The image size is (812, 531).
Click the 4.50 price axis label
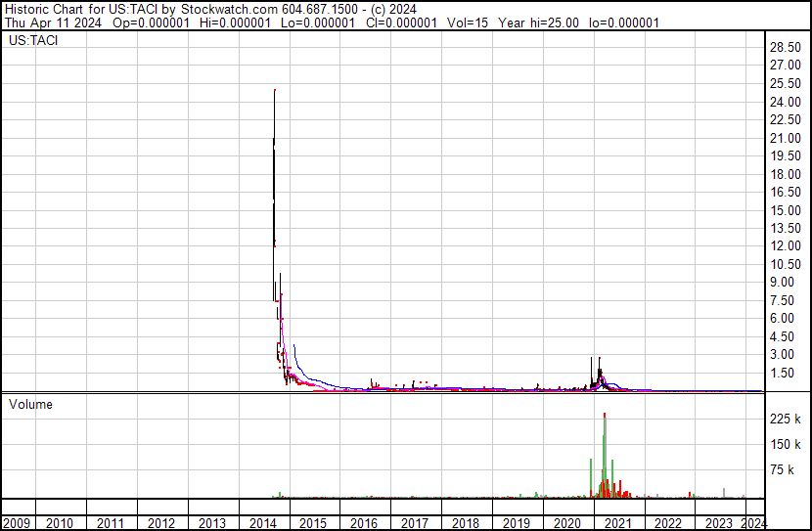(x=782, y=337)
